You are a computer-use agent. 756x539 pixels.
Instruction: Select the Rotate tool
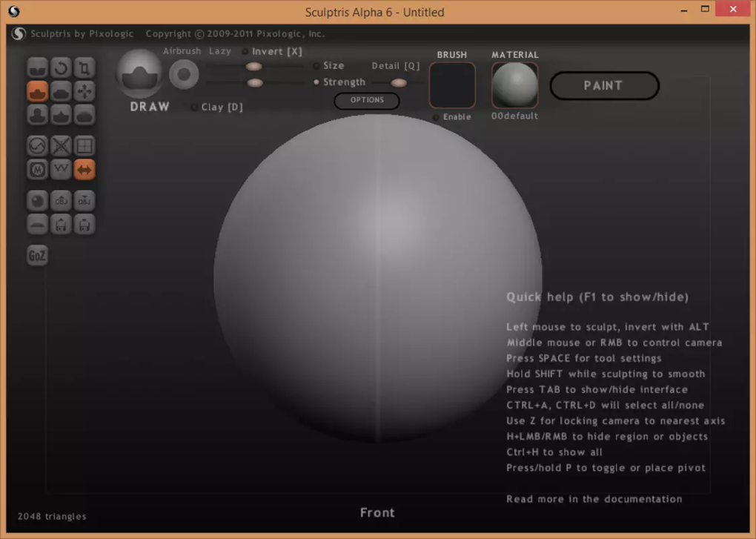click(x=61, y=67)
